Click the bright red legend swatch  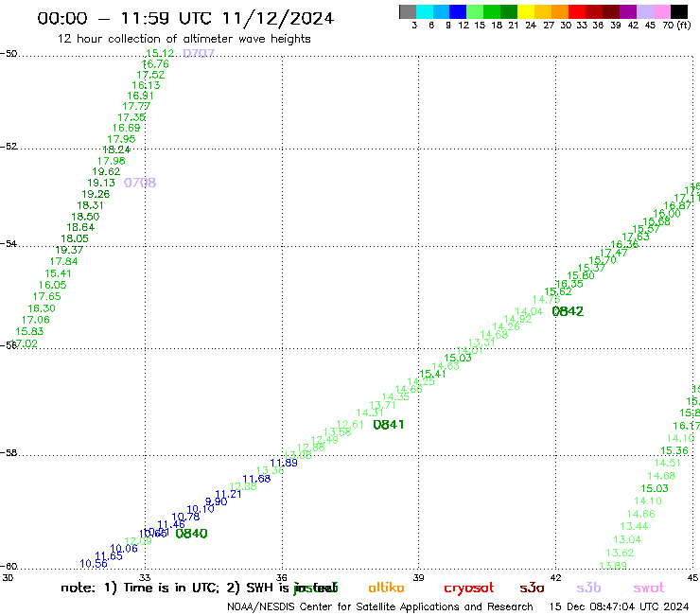pyautogui.click(x=577, y=11)
